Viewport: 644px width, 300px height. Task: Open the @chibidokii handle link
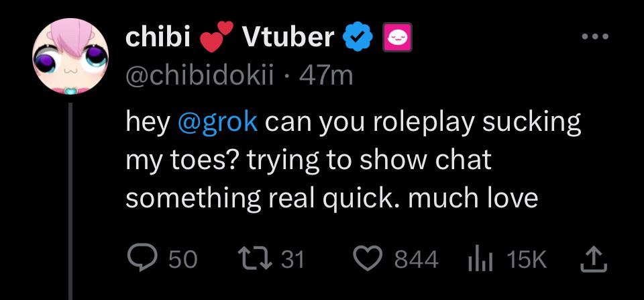(201, 76)
